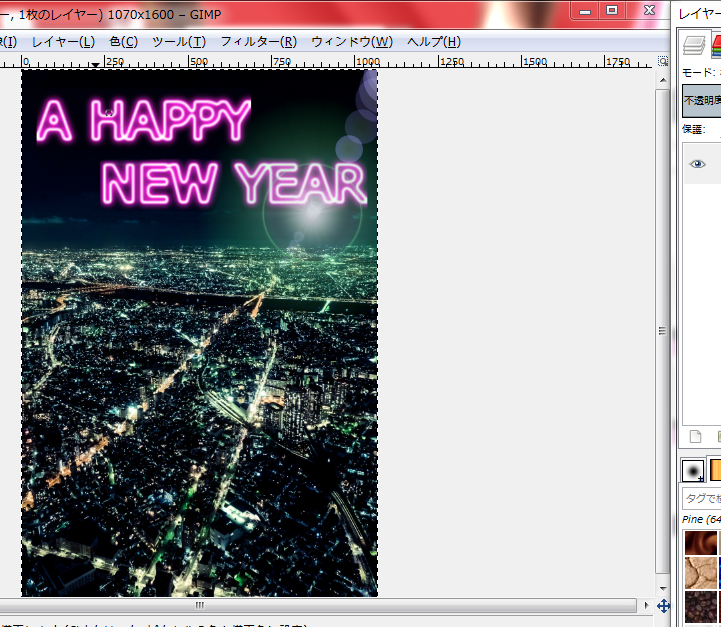
Task: Click the 'A HAPPY' neon text on canvas
Action: [x=144, y=120]
